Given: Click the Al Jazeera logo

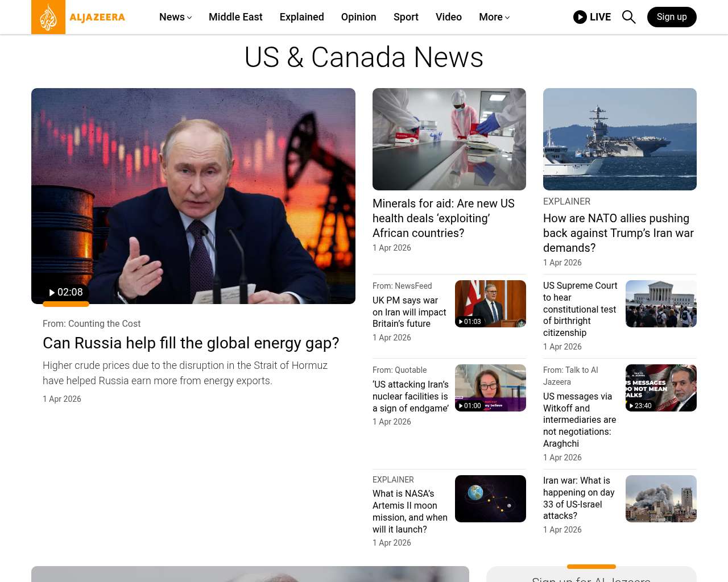Looking at the screenshot, I should [78, 17].
